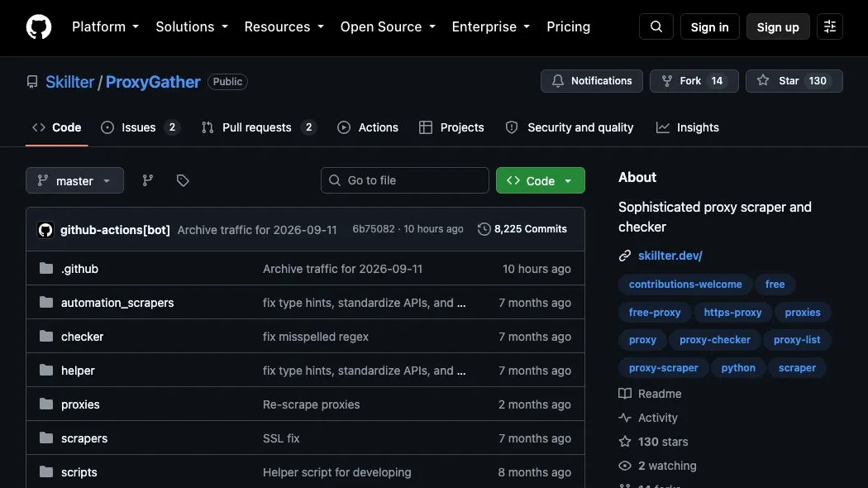Expand the Solutions menu
This screenshot has height=488, width=868.
[192, 26]
